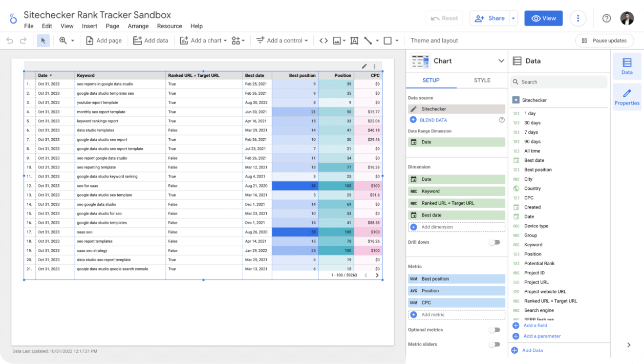The width and height of the screenshot is (644, 364).
Task: Open the Help question mark icon
Action: tap(607, 18)
